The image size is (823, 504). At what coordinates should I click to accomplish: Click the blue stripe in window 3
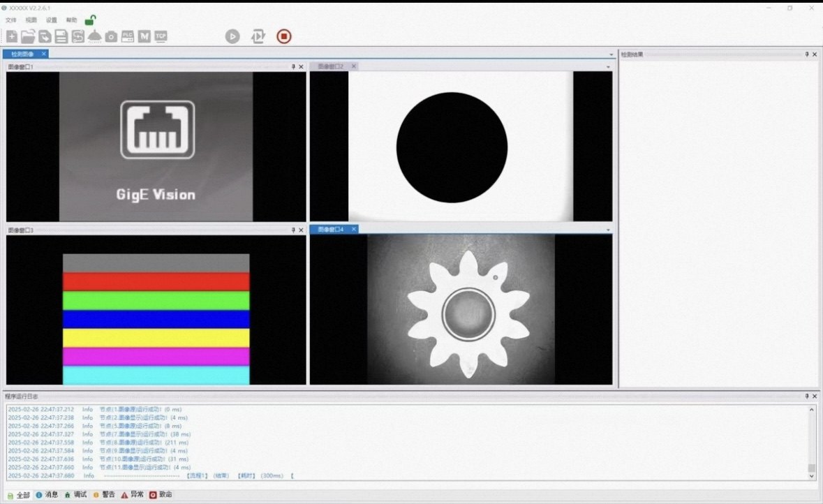[156, 319]
